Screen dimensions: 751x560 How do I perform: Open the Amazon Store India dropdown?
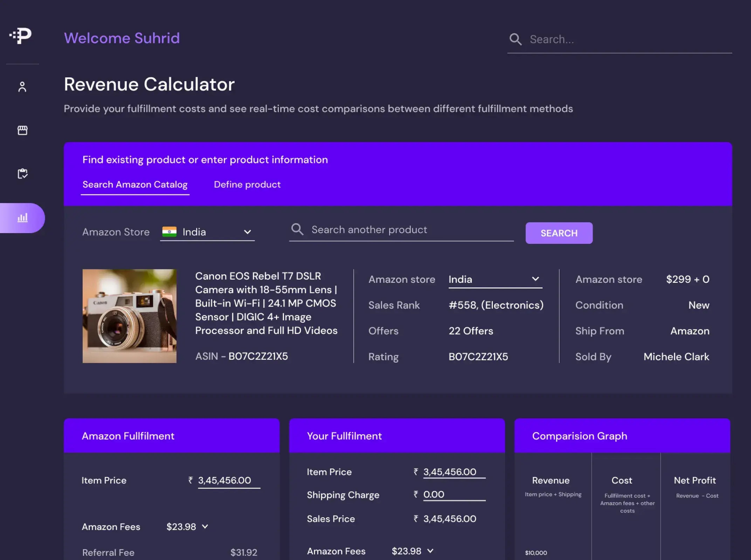click(207, 232)
